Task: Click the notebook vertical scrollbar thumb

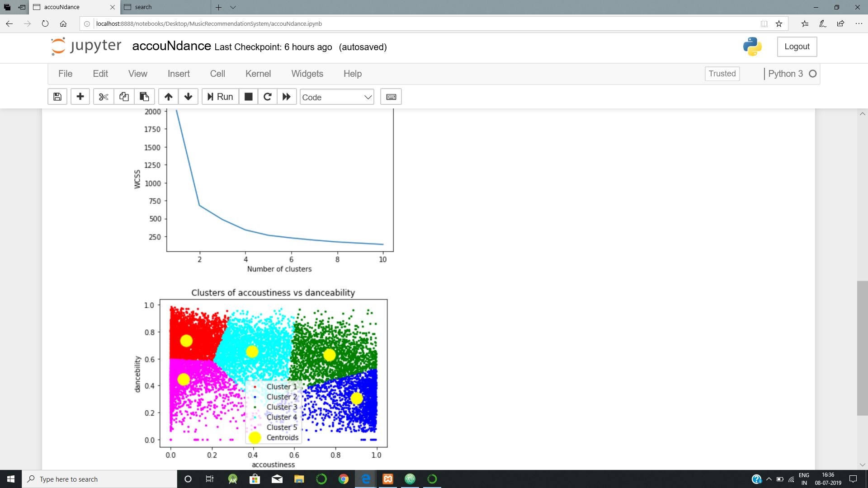Action: click(862, 348)
